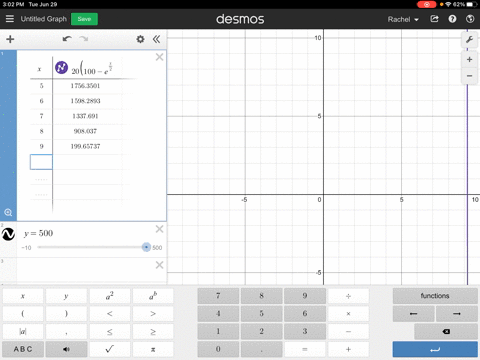
Task: Open expression list settings gear
Action: tap(140, 39)
